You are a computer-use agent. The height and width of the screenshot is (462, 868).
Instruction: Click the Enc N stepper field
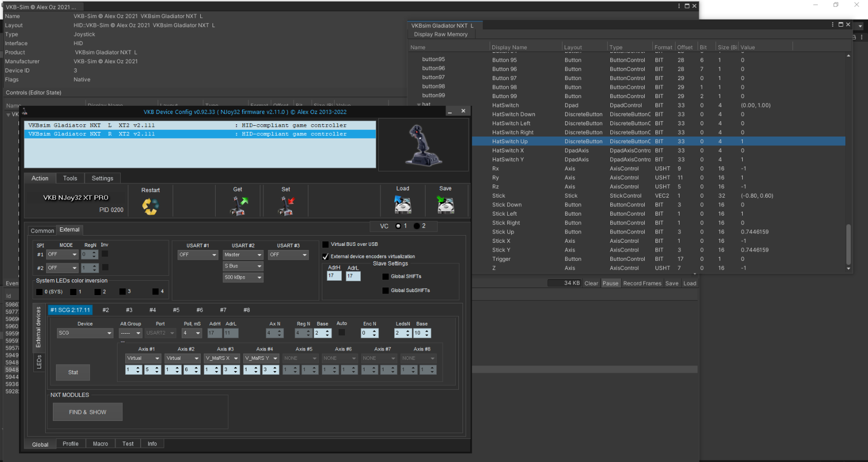(x=369, y=333)
